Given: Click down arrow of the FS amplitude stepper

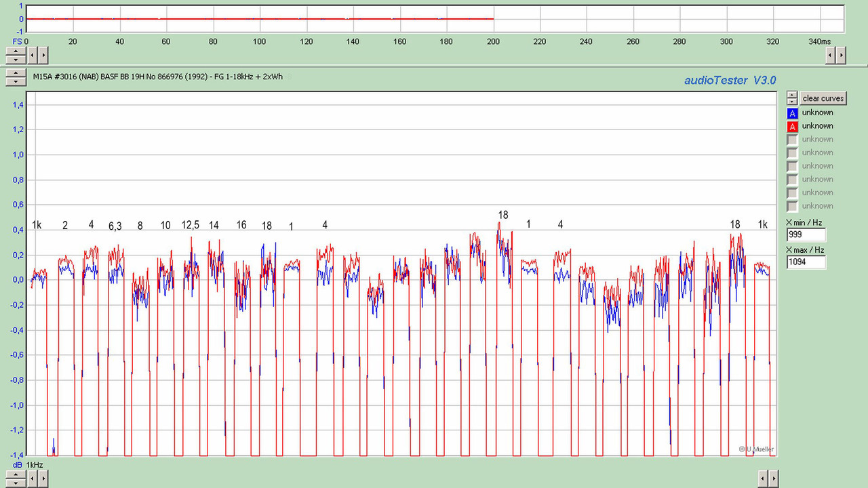Looking at the screenshot, I should [15, 60].
